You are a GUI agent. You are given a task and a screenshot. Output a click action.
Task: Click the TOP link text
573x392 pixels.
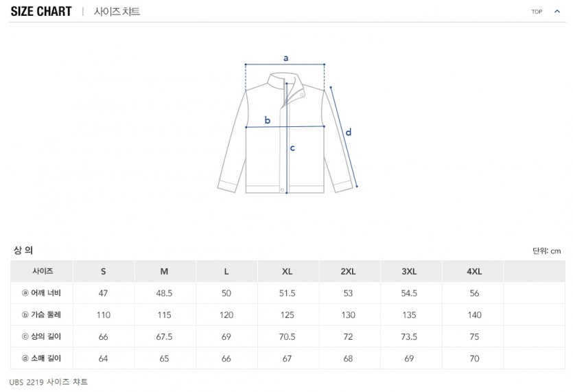click(537, 12)
